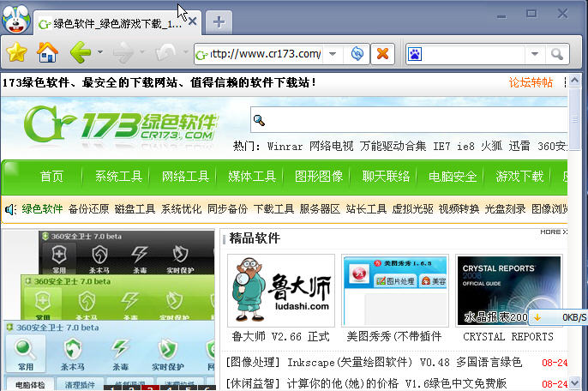This screenshot has height=391, width=588.
Task: Open the Inkscape(矢量绘图软件) V0.48 link
Action: [405, 362]
